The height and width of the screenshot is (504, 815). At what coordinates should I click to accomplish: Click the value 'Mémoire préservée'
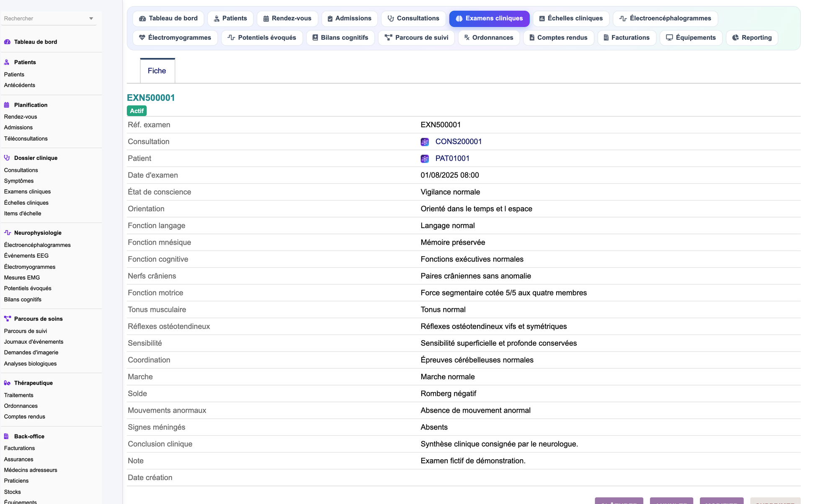453,242
